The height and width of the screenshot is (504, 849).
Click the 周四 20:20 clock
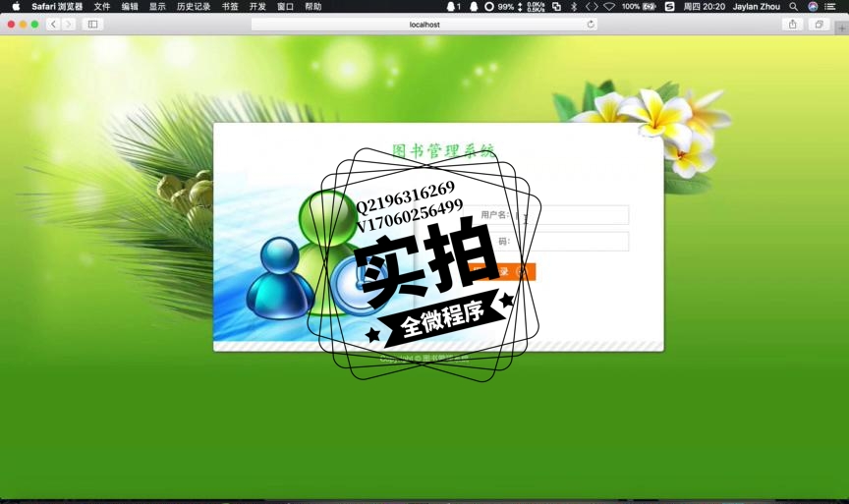(704, 7)
